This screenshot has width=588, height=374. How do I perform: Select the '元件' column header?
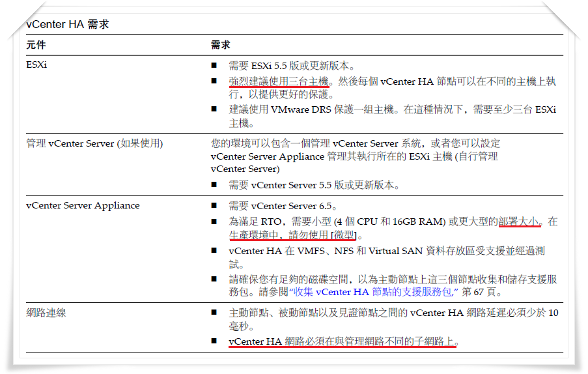point(36,45)
